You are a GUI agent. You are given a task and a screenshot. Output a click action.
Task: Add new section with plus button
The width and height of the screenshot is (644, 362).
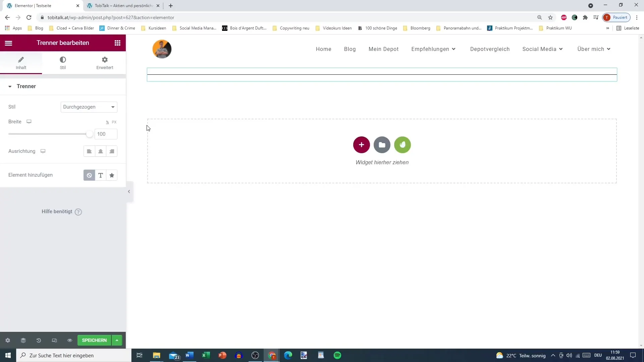click(362, 145)
